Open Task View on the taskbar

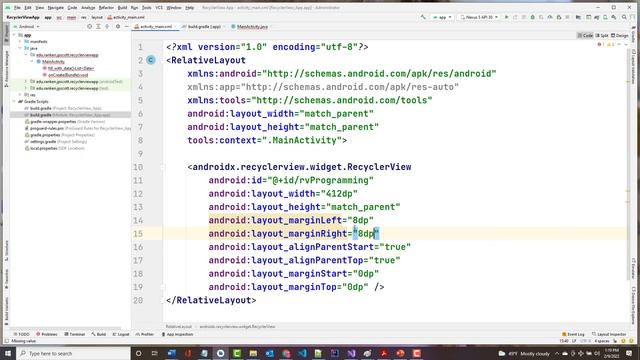[155, 353]
